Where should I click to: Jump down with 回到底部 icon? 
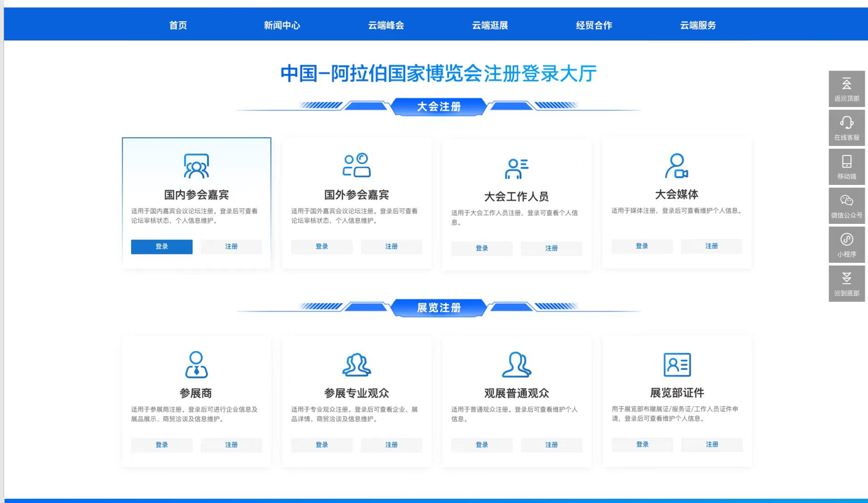tap(847, 279)
